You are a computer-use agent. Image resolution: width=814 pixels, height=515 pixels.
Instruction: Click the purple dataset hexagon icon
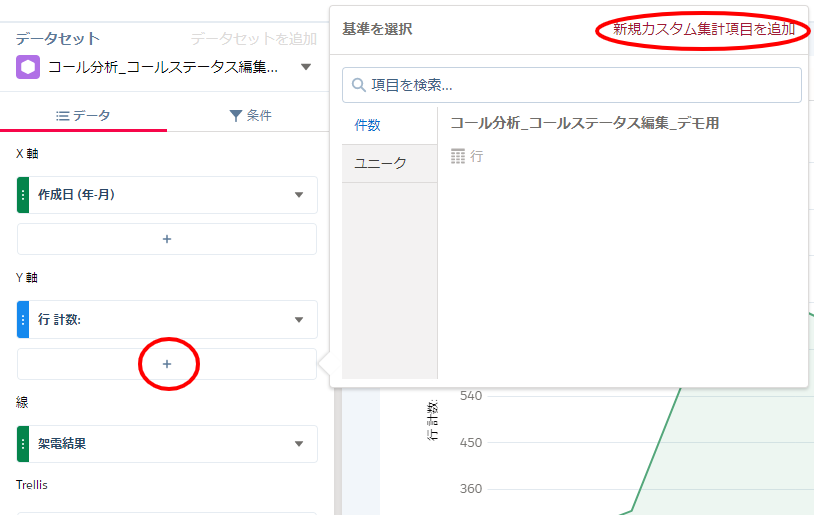29,67
